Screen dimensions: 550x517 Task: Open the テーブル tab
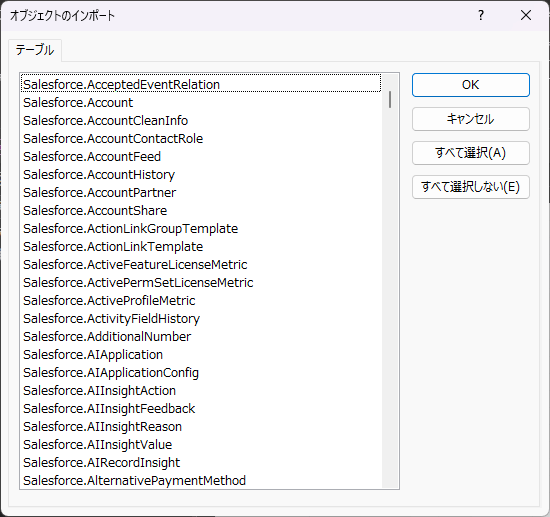tap(35, 50)
